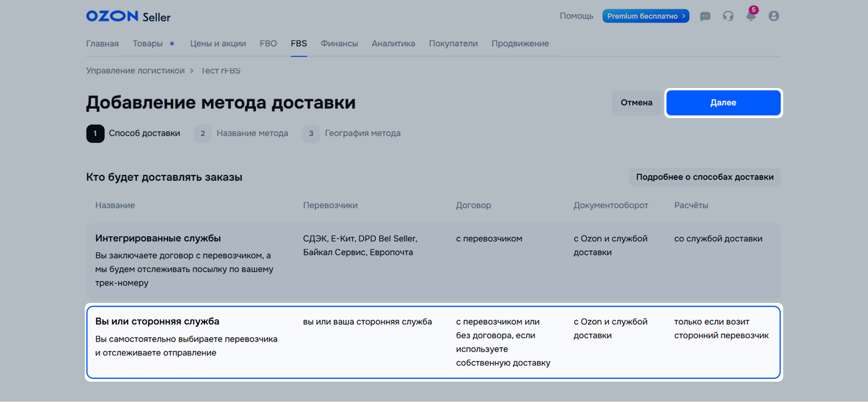This screenshot has height=403, width=868.
Task: Click the headset support icon
Action: click(728, 16)
